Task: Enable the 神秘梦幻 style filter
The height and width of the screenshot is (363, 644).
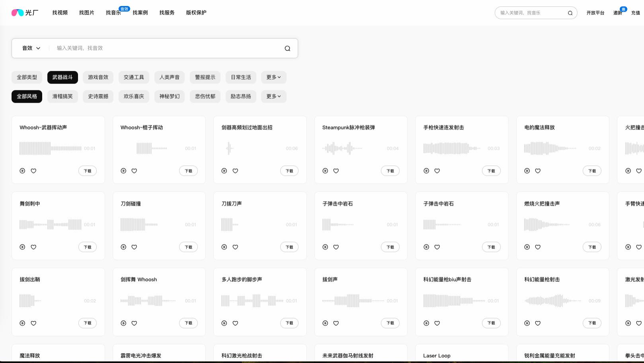Action: (170, 96)
